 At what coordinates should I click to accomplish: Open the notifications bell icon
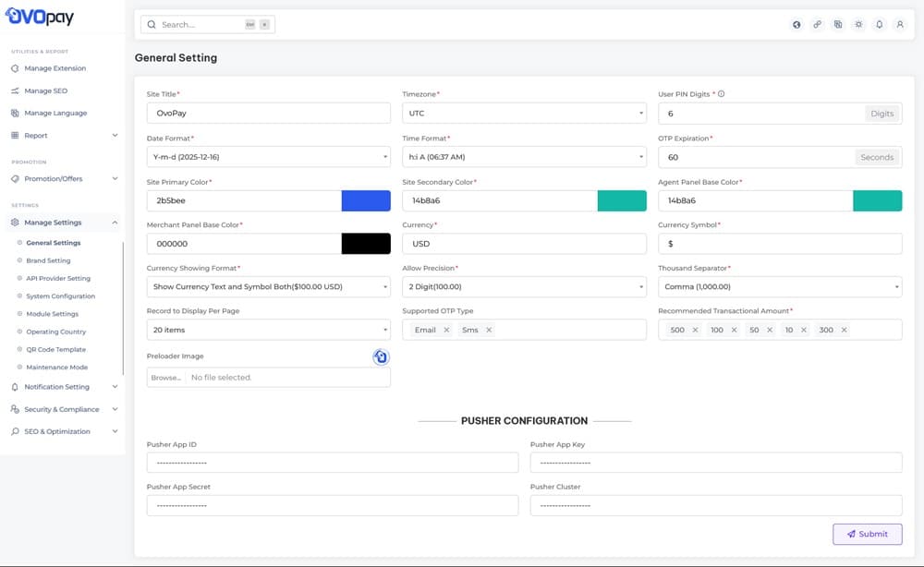(880, 25)
